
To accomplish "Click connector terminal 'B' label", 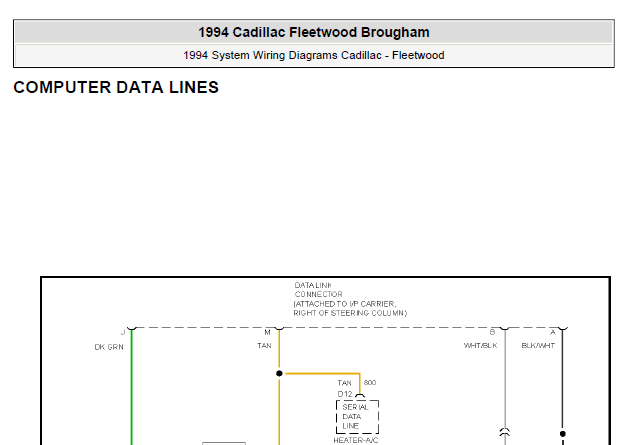I will point(492,332).
